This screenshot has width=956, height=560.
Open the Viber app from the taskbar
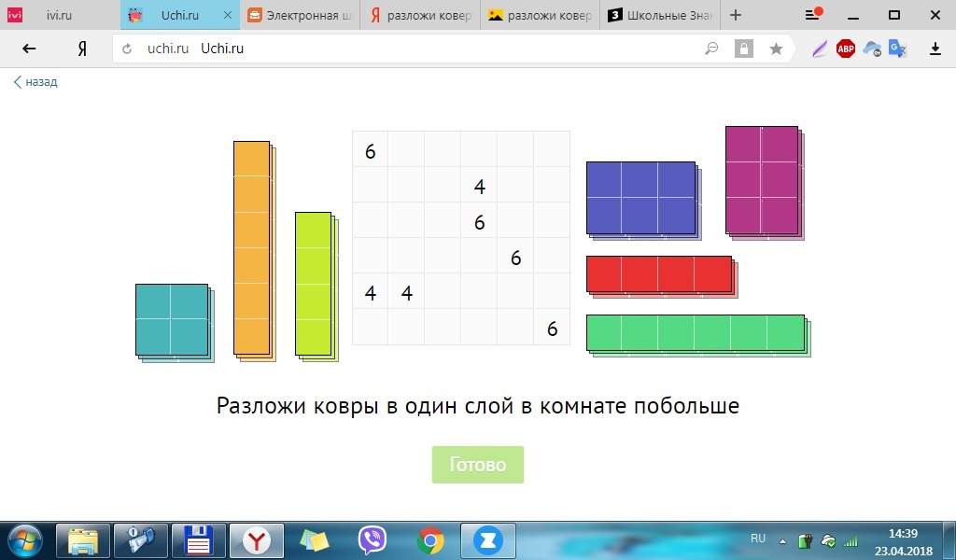coord(373,540)
